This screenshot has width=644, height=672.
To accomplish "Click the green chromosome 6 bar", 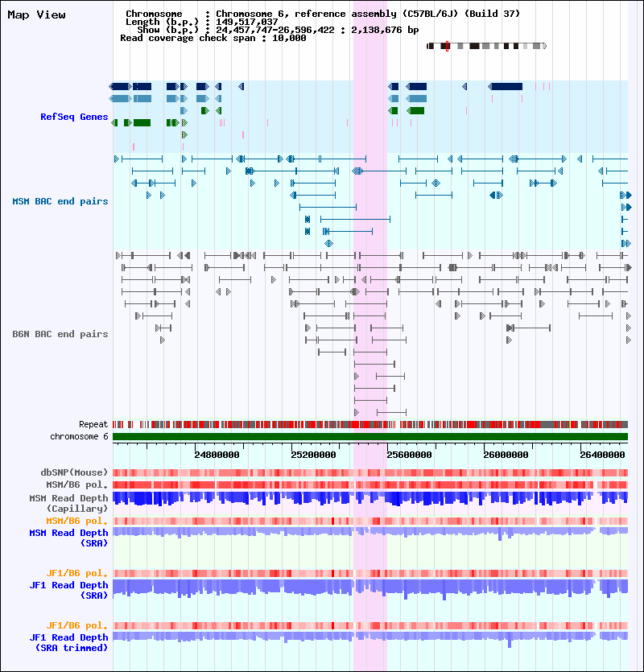I will pos(370,437).
